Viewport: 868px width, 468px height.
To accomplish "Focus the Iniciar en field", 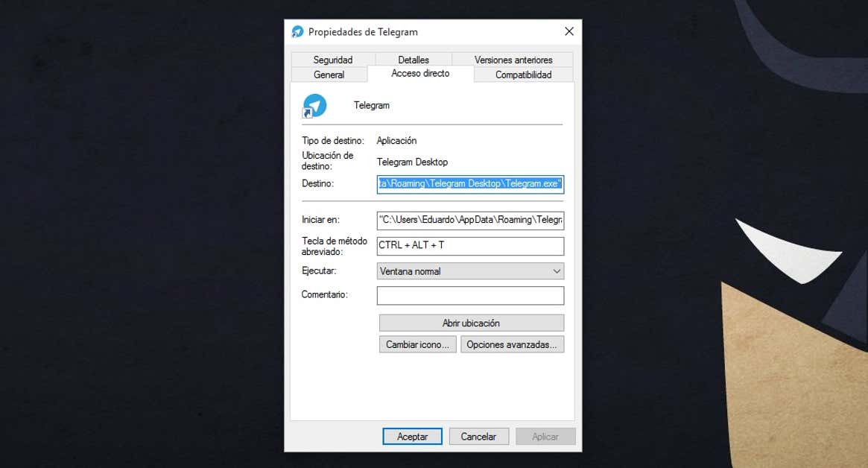I will tap(471, 220).
